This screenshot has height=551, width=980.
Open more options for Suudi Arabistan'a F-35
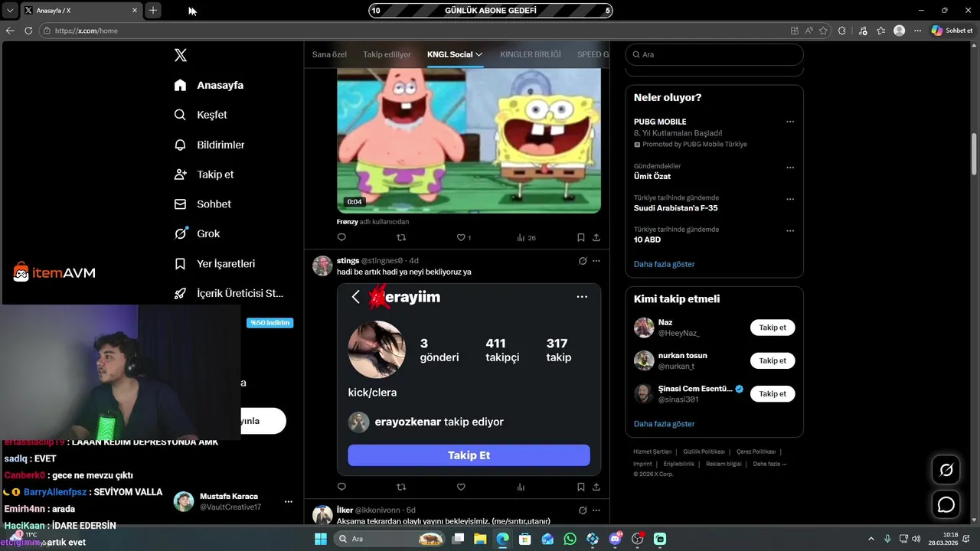[x=790, y=199]
